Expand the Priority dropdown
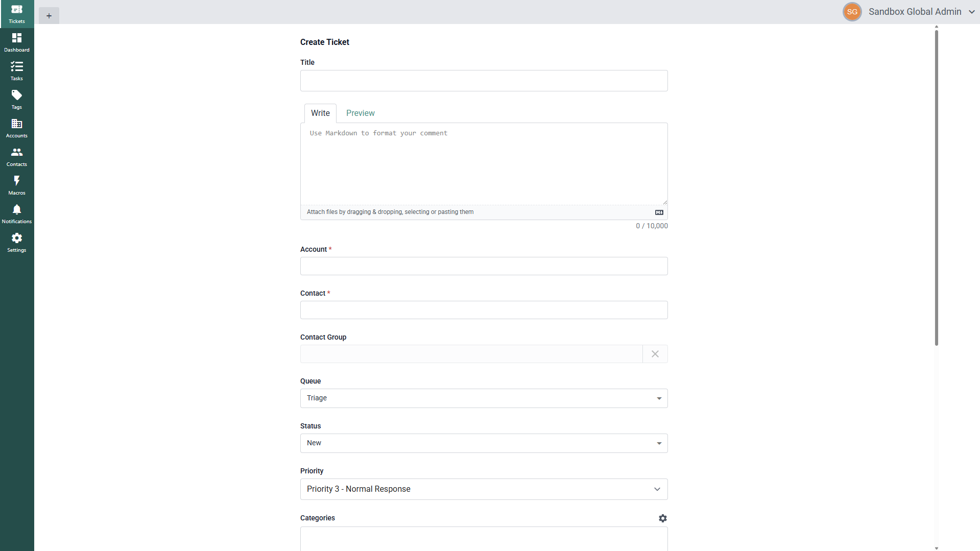 click(484, 489)
